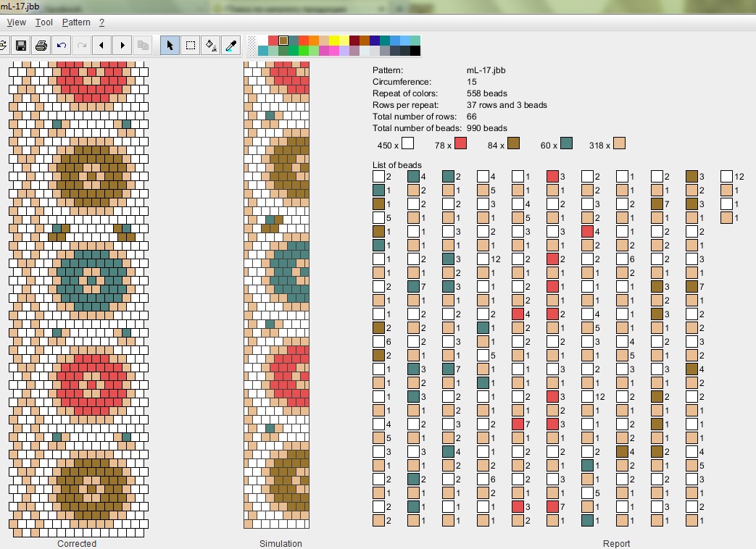This screenshot has width=756, height=549.
Task: Select the pipette color picker tool
Action: pos(231,46)
